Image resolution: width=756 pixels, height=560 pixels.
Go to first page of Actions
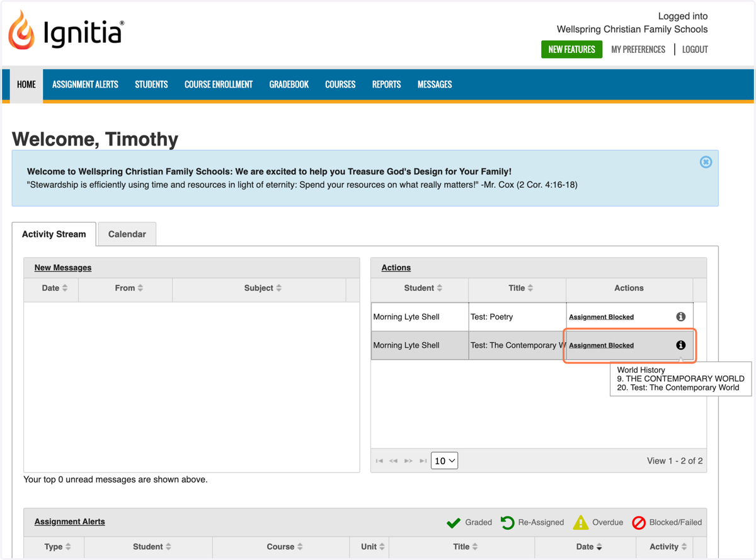(379, 461)
